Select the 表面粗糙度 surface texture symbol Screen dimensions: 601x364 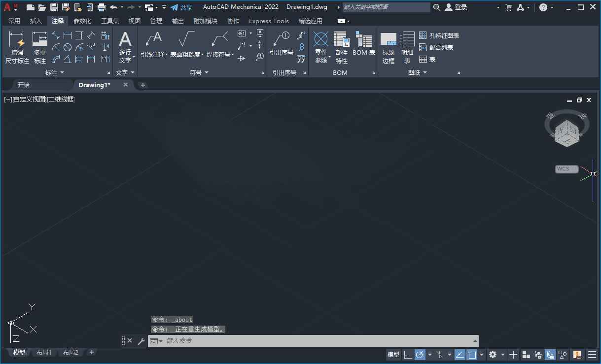pyautogui.click(x=186, y=39)
